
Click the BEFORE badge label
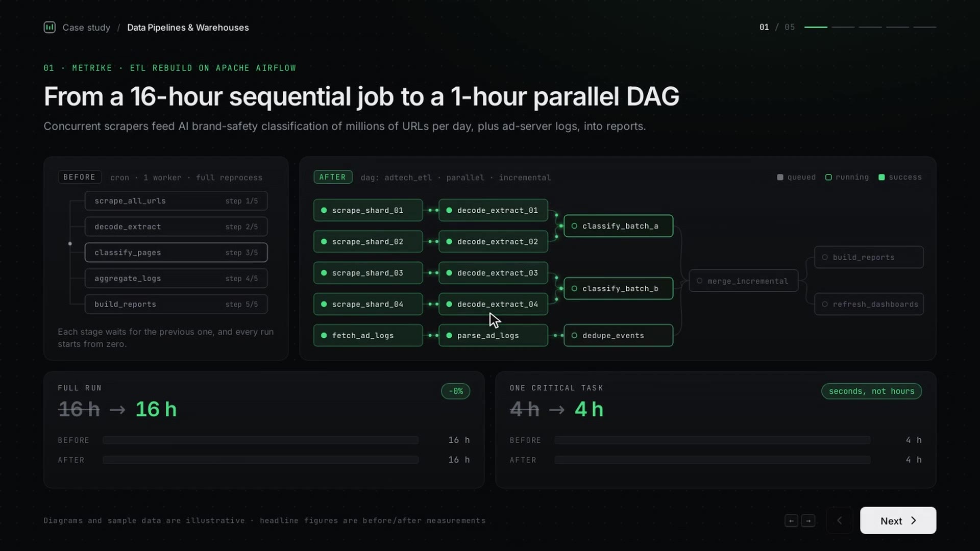pos(80,177)
